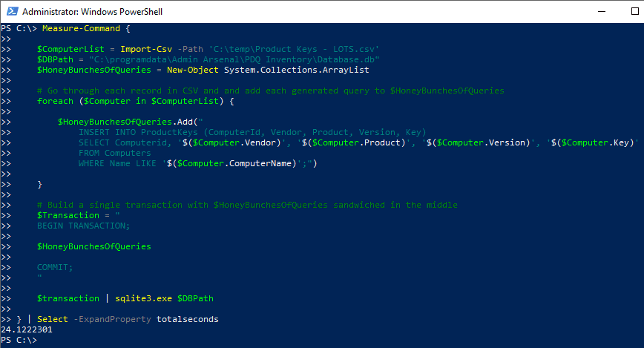Viewport: 644px width, 348px height.
Task: Click the BEGIN TRANSACTION; line
Action: pos(83,226)
